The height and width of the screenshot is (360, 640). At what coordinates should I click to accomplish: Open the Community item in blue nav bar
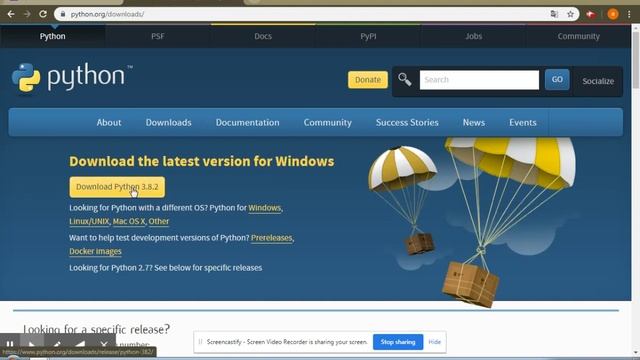click(327, 122)
